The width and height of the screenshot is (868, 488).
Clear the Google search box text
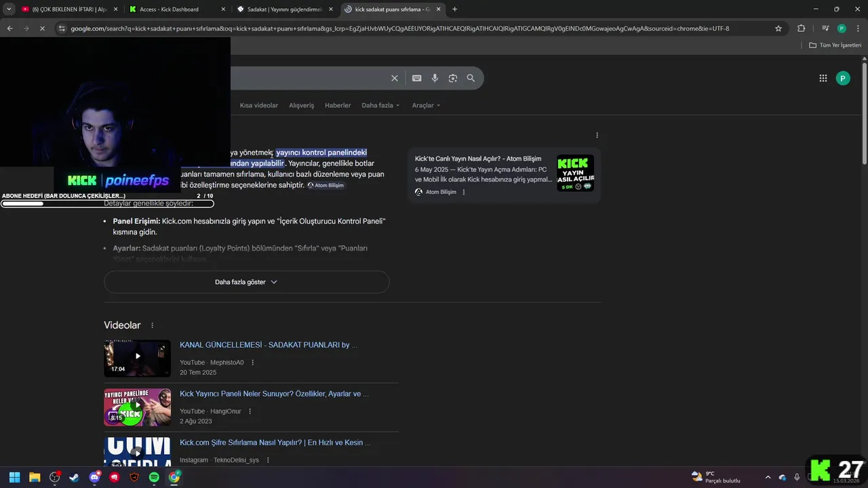(x=394, y=78)
